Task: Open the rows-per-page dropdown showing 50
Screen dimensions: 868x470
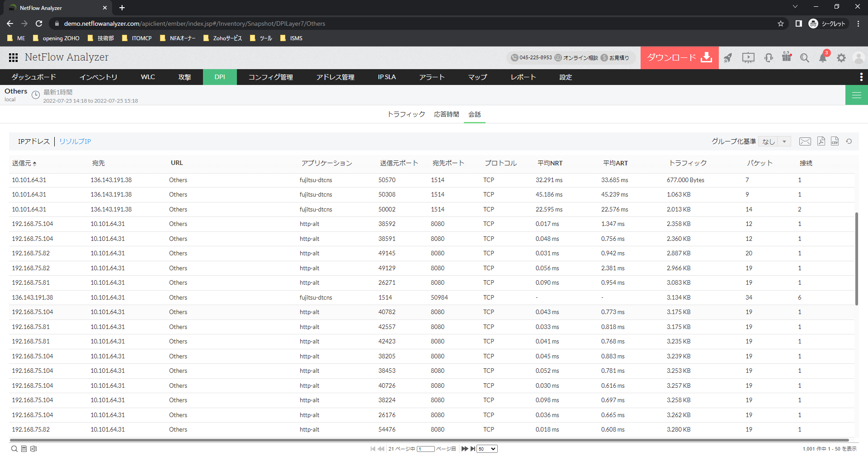Action: 487,449
